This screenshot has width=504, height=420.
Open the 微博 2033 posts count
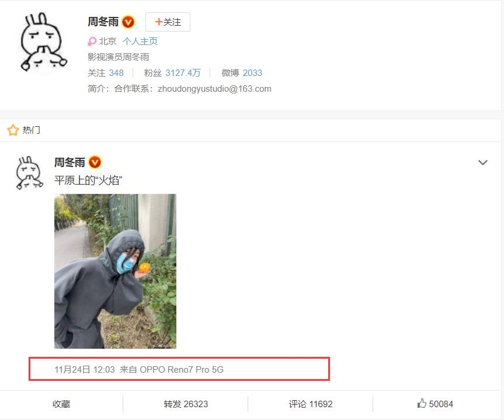242,72
